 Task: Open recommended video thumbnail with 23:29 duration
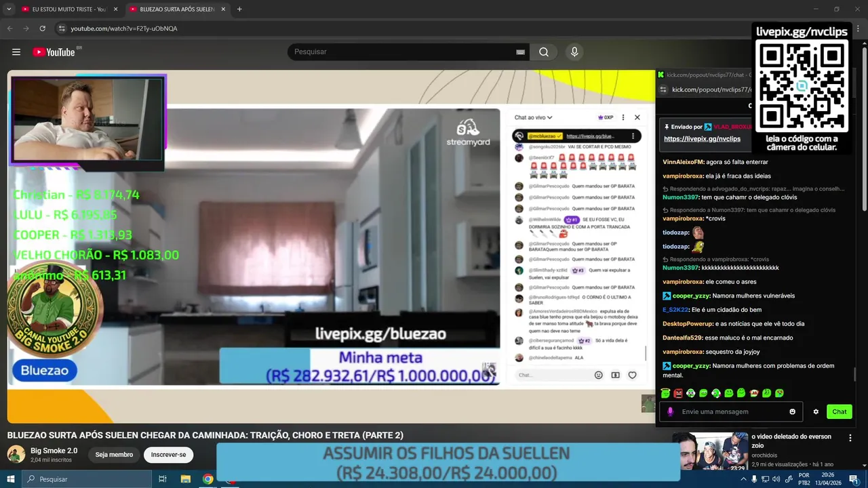[x=709, y=451]
